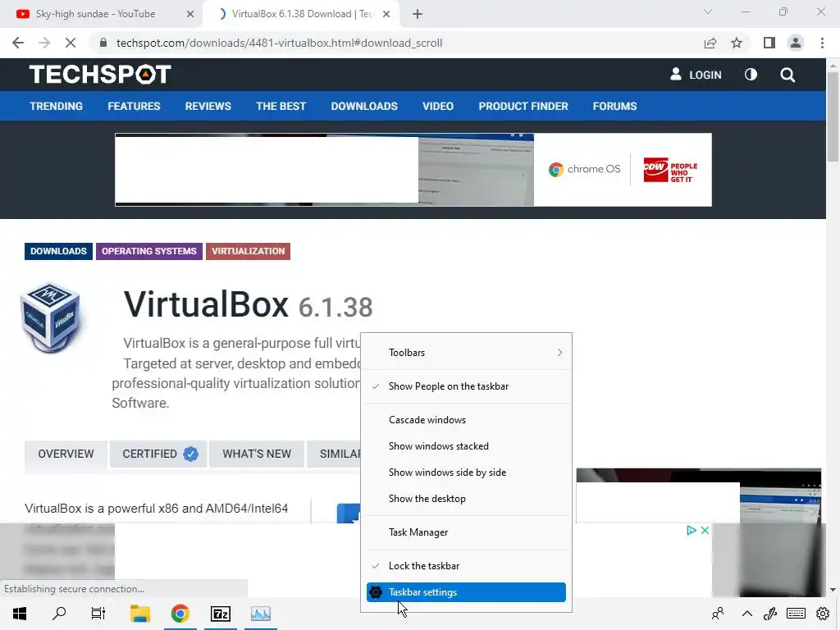This screenshot has width=840, height=630.
Task: Close the VirtualBox Download tab
Action: pyautogui.click(x=386, y=14)
